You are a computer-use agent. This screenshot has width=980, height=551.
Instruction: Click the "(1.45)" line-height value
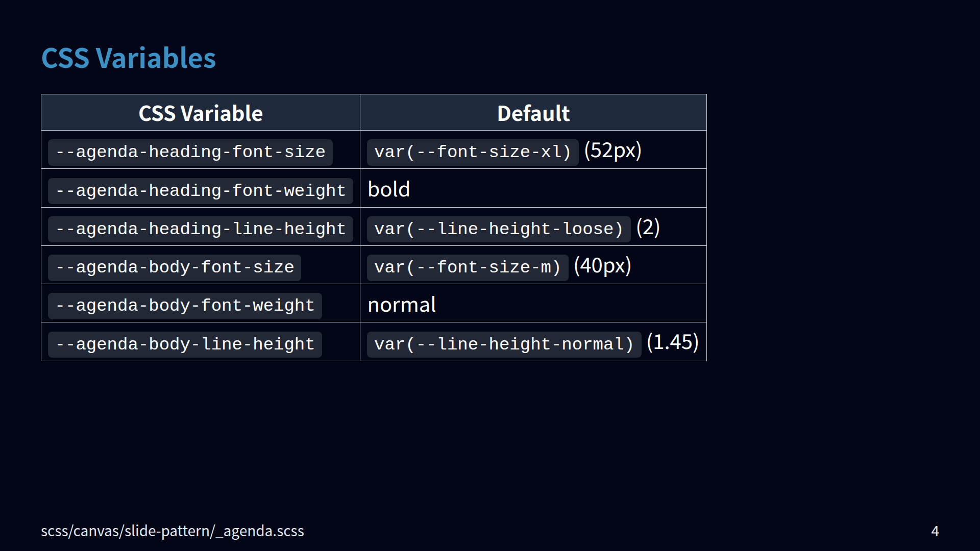pos(672,342)
